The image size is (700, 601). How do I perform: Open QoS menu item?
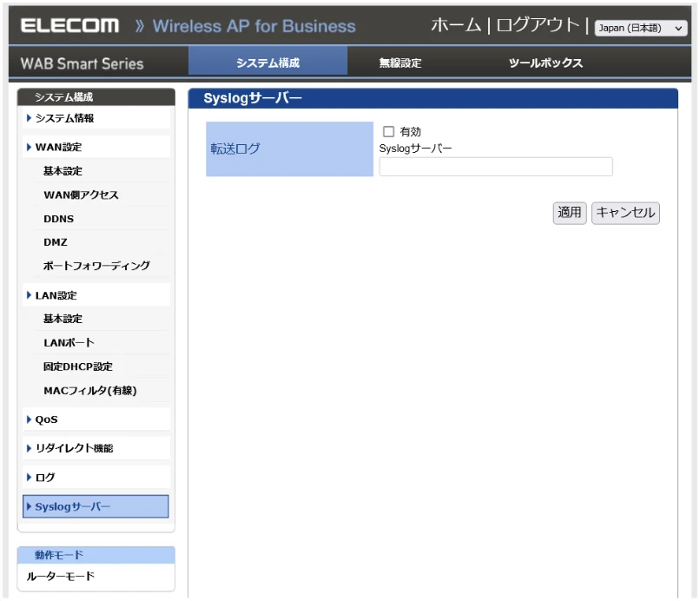pyautogui.click(x=96, y=419)
